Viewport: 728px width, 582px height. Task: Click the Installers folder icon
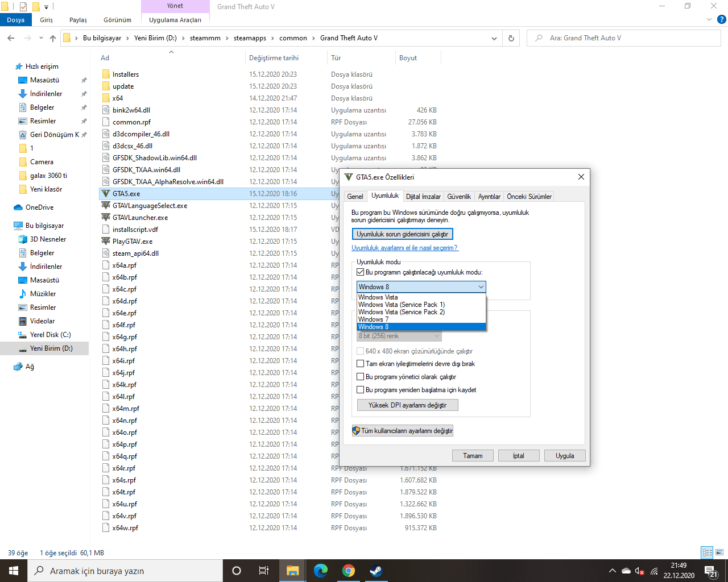106,74
